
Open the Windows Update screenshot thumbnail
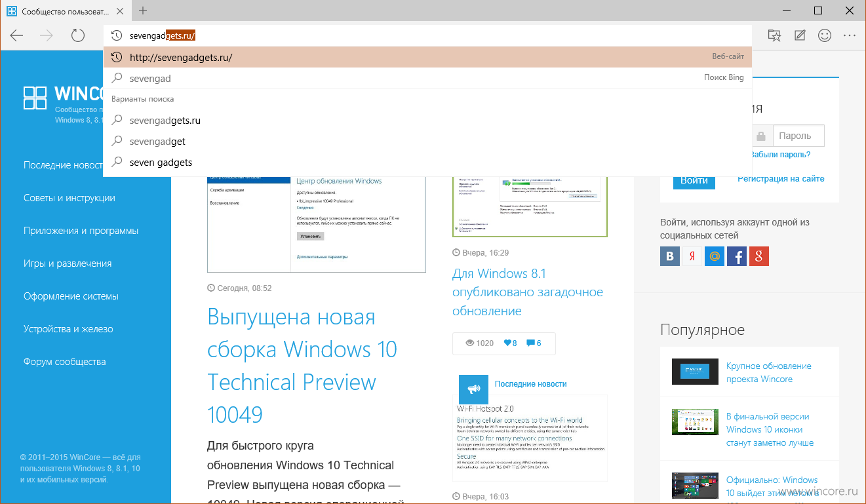[x=317, y=224]
